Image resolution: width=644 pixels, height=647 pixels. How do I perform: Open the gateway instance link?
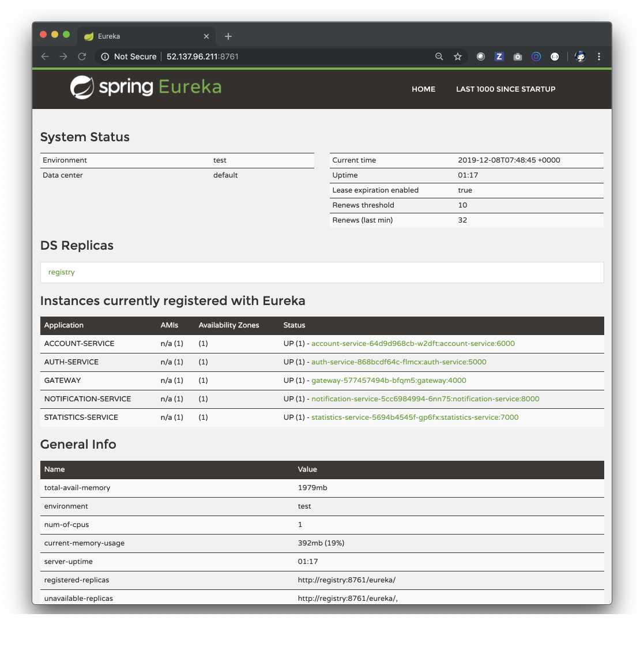click(389, 381)
